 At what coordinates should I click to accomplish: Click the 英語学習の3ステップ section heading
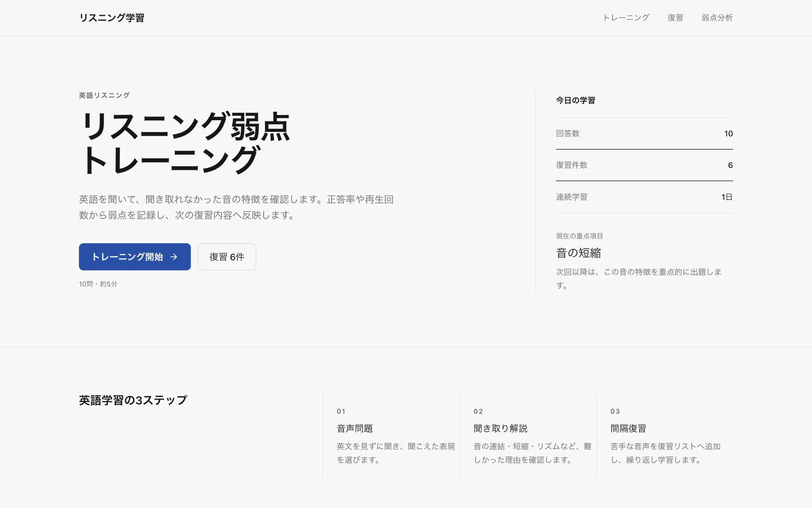[x=133, y=400]
